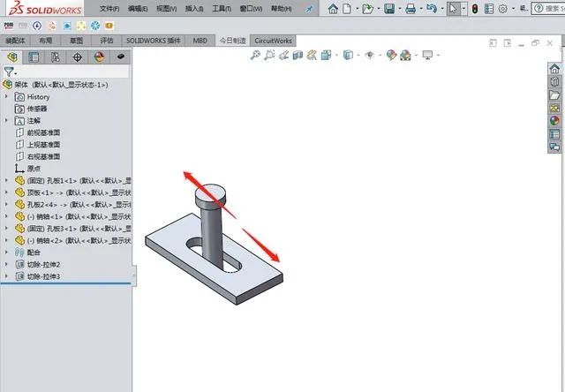Expand the 顶板<1> component node
This screenshot has width=565, height=392.
[x=6, y=192]
